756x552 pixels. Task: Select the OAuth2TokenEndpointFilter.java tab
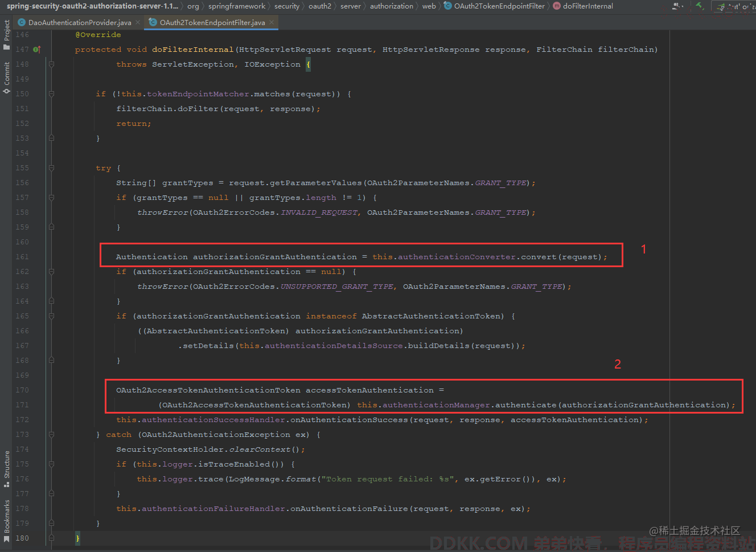212,22
